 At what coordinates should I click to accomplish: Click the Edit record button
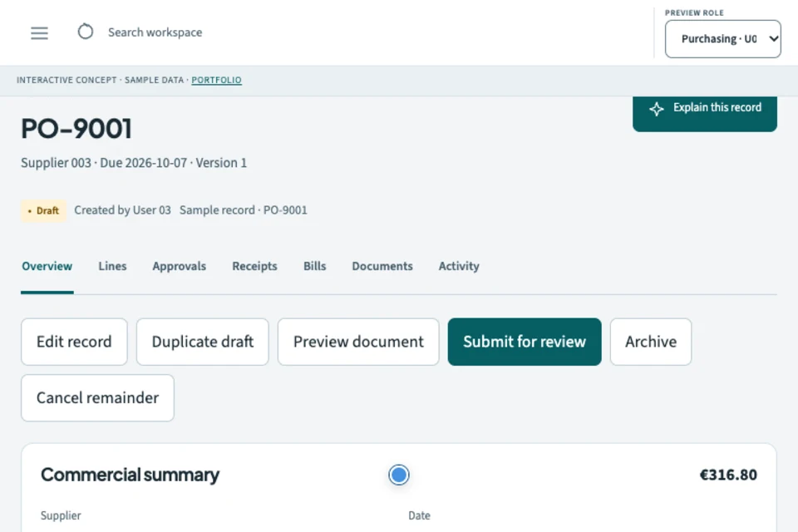tap(74, 342)
